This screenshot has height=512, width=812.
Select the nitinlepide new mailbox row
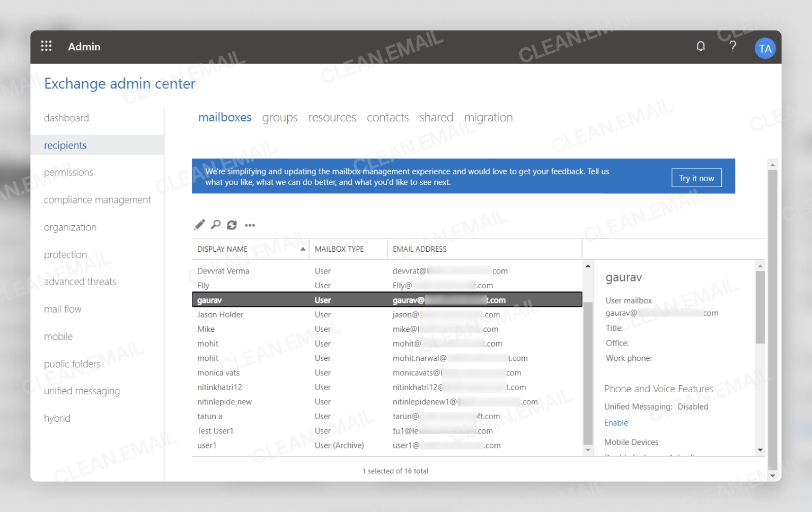click(387, 402)
